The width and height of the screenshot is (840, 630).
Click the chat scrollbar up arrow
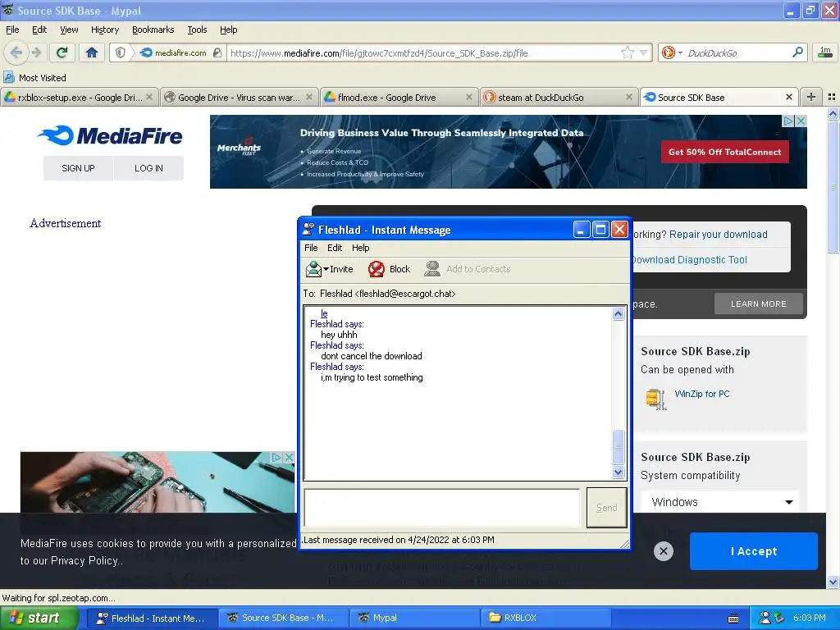pos(618,314)
